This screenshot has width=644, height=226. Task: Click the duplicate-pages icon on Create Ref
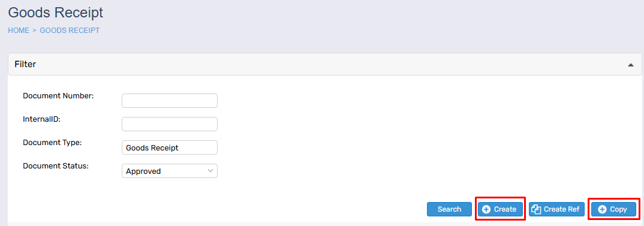click(536, 210)
